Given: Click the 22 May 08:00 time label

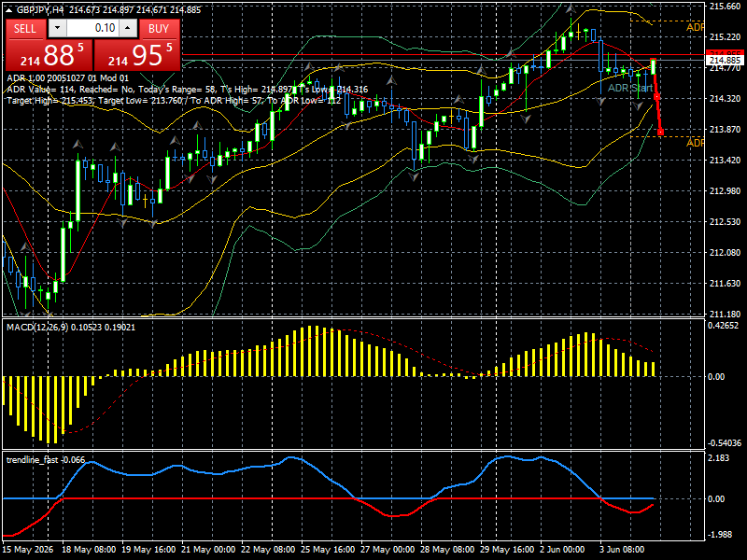Looking at the screenshot, I should point(268,549).
